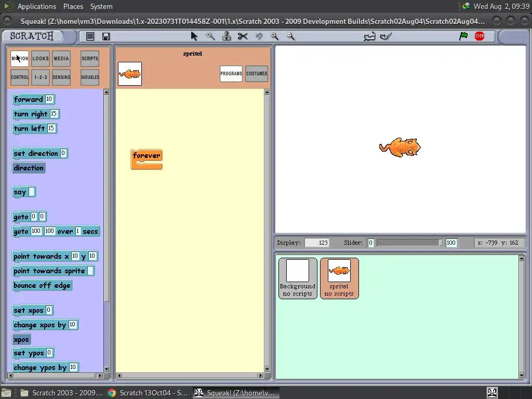The height and width of the screenshot is (399, 532).
Task: Click the palette horizontal scrollbar left arrow
Action: pyautogui.click(x=10, y=376)
